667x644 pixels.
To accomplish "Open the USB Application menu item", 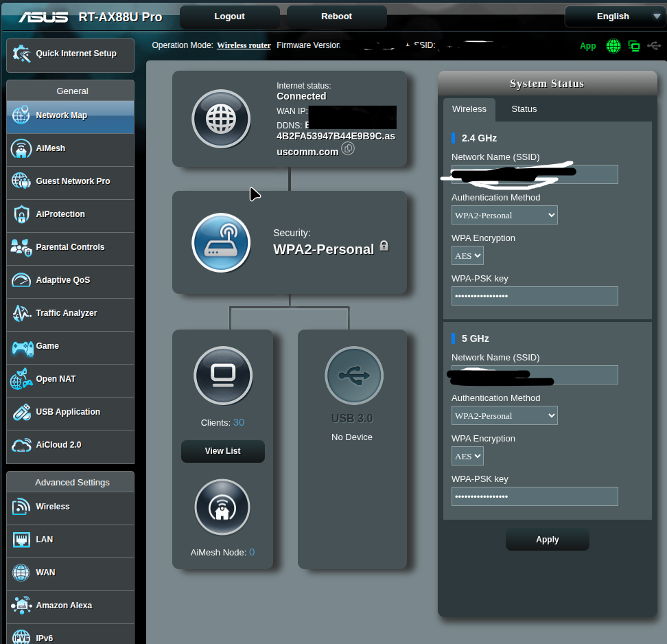I will pos(70,412).
